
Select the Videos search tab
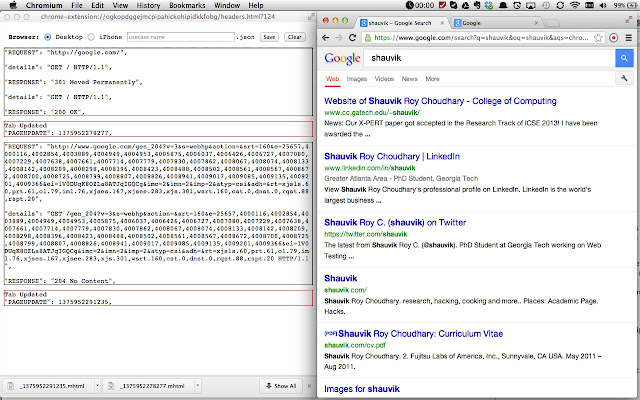click(x=384, y=79)
